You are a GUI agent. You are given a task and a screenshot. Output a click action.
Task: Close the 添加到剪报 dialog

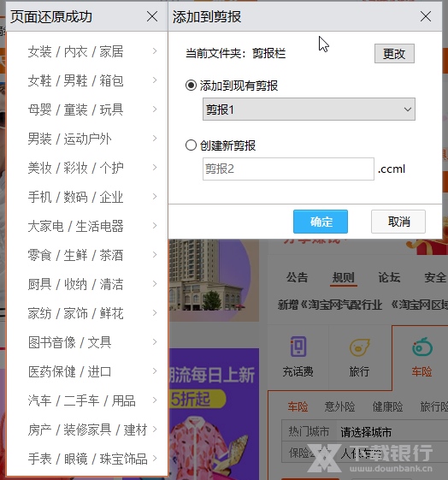426,16
